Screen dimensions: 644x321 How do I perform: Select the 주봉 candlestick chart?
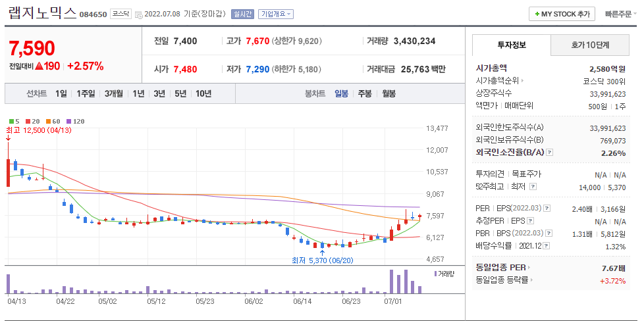pyautogui.click(x=365, y=93)
